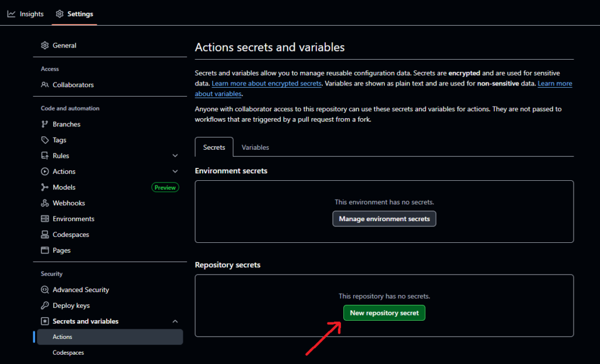Click the Branches git-branch icon
The height and width of the screenshot is (364, 600).
[45, 124]
